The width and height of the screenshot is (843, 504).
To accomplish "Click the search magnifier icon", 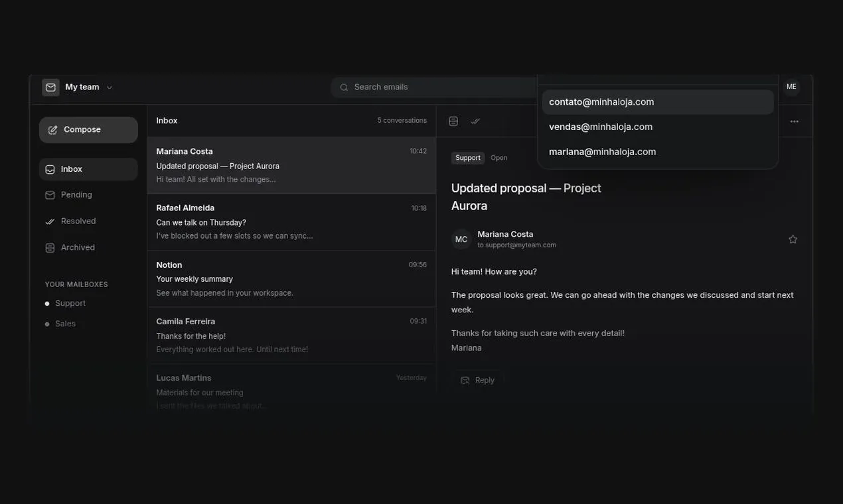I will pyautogui.click(x=344, y=88).
